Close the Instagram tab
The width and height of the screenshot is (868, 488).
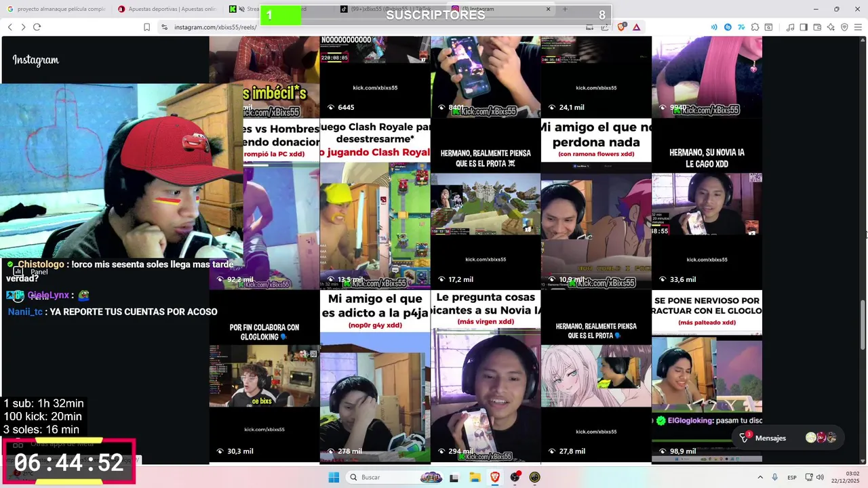tap(548, 9)
